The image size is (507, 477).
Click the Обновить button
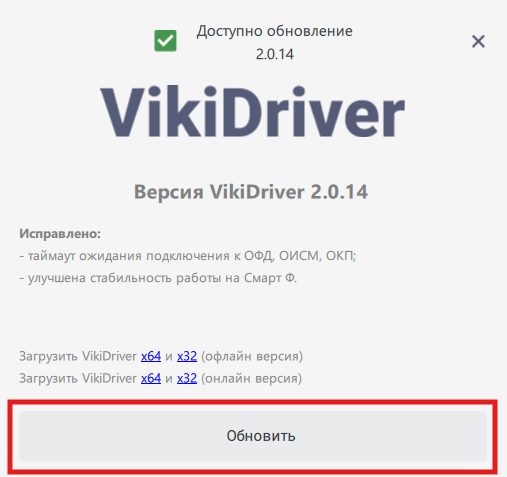(x=253, y=436)
